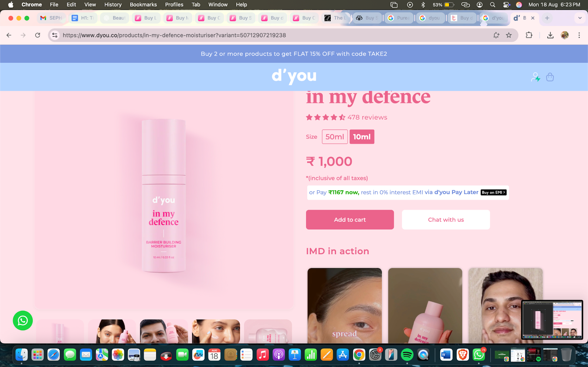Open the Bookmarks menu
Screen dimensions: 588x367
[143, 5]
